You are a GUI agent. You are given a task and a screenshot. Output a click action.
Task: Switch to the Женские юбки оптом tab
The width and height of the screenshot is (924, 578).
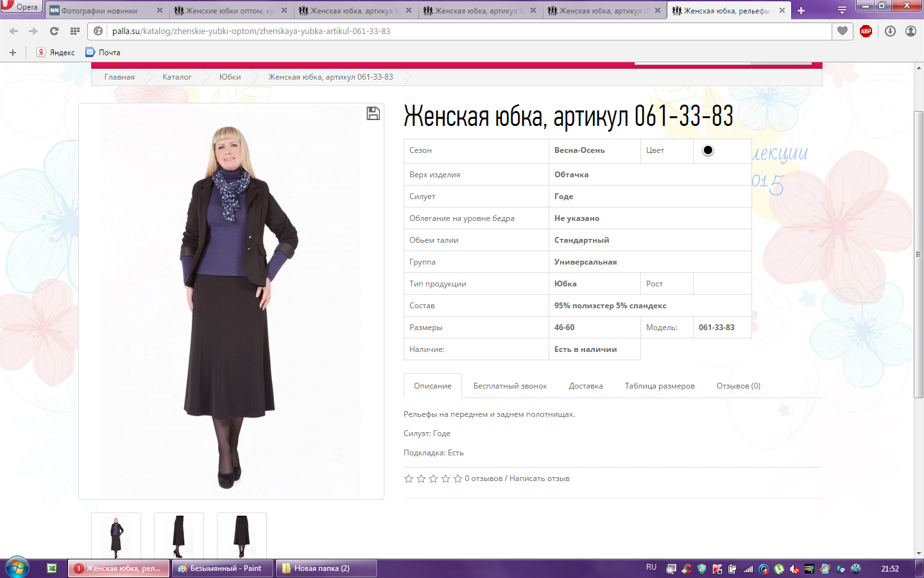pyautogui.click(x=231, y=10)
